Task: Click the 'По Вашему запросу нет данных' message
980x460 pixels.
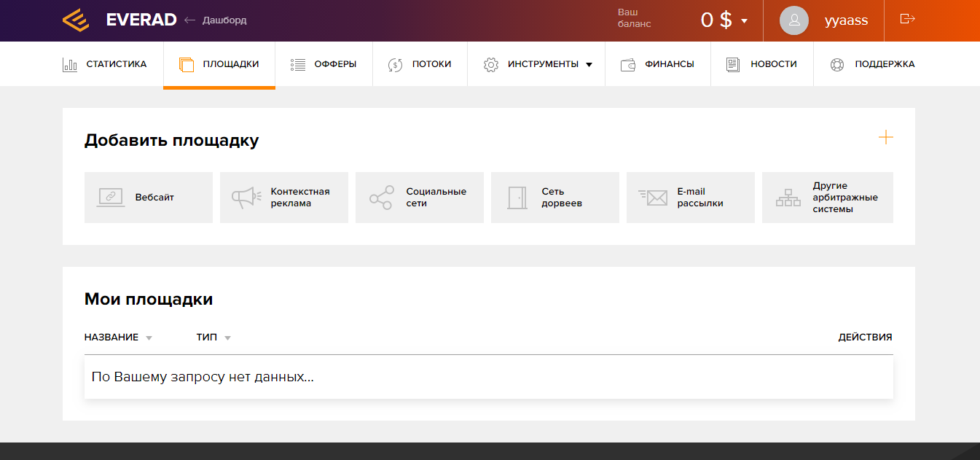Action: coord(203,378)
